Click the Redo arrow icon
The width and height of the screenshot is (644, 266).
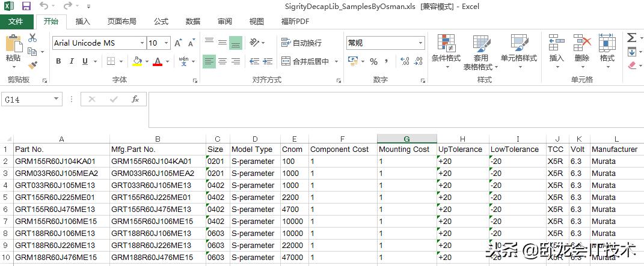(x=68, y=6)
